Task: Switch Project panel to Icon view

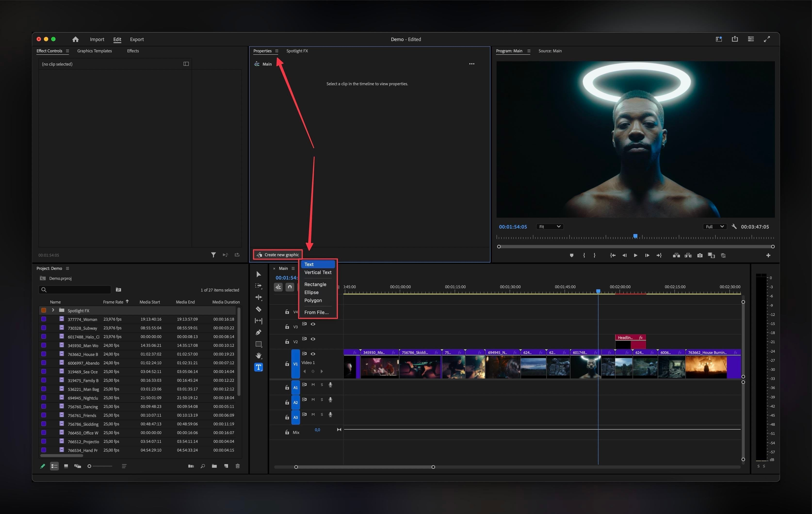Action: pos(66,466)
